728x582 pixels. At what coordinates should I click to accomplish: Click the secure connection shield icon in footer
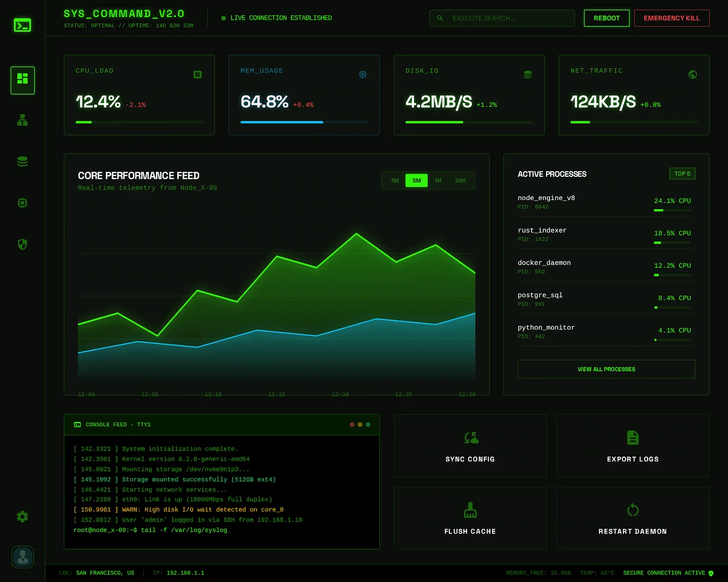[x=711, y=573]
